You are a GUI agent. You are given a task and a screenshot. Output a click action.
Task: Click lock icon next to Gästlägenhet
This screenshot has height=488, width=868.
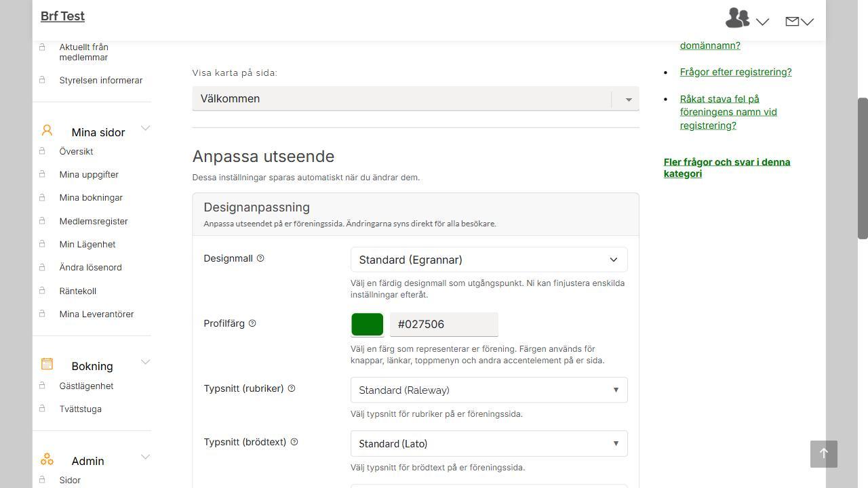[x=42, y=385]
